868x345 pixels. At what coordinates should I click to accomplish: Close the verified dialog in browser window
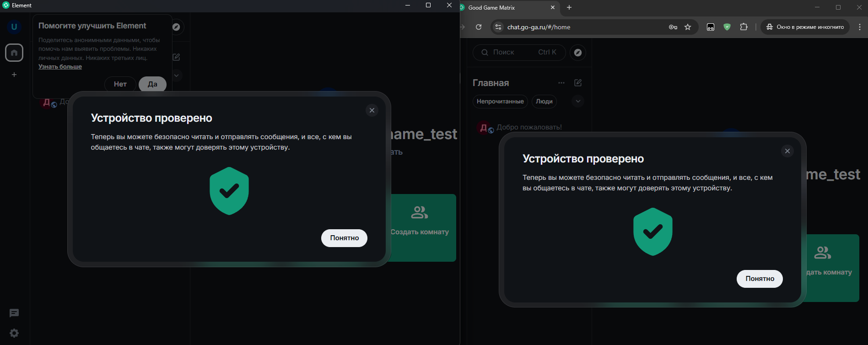click(787, 151)
